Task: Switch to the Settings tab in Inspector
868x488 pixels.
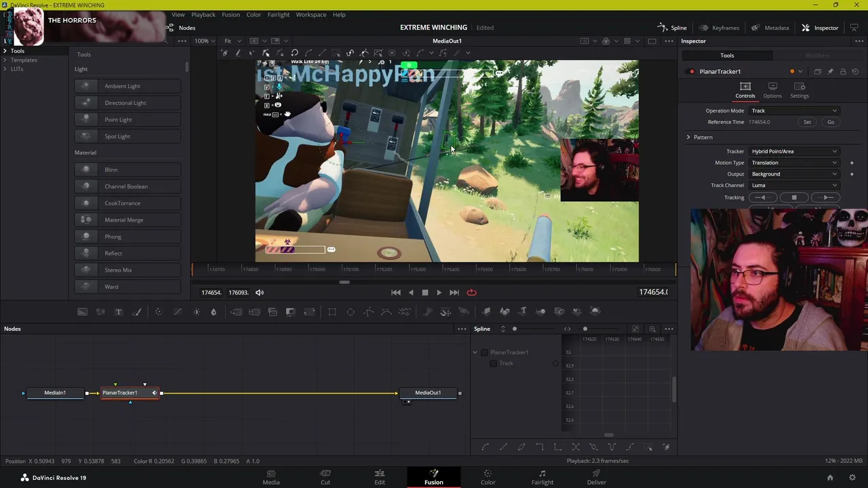Action: pos(800,91)
